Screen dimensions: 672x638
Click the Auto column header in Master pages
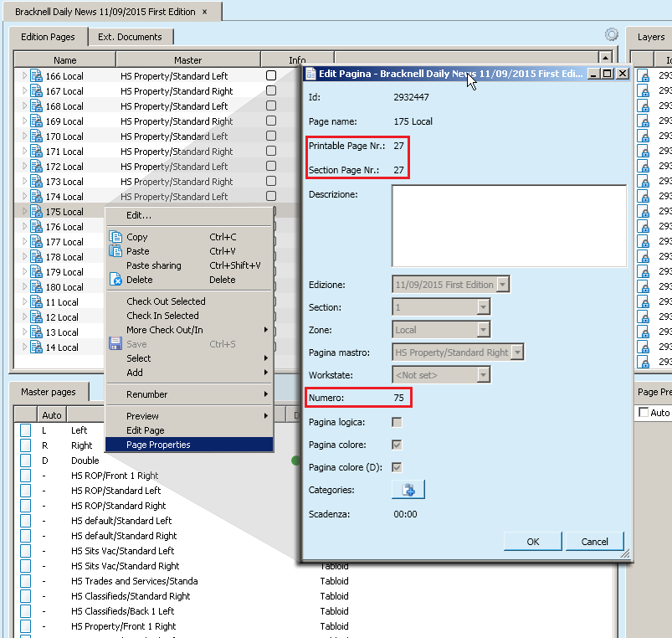coord(52,415)
